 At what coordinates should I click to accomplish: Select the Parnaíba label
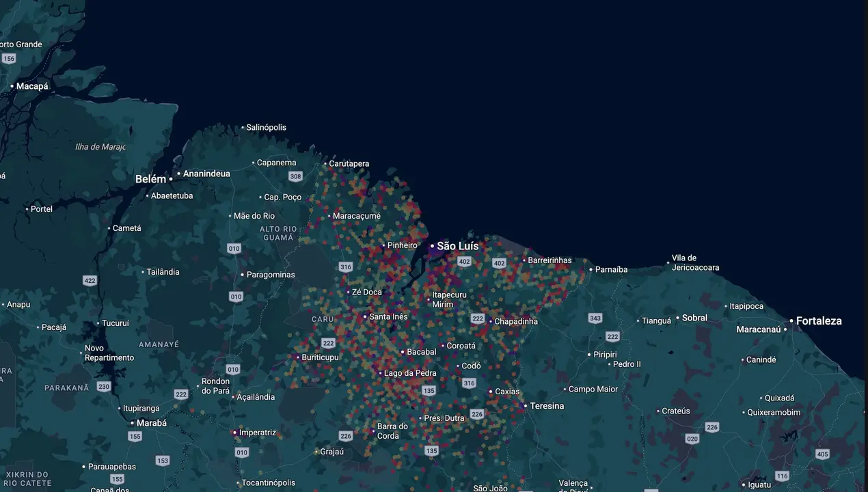click(x=611, y=269)
